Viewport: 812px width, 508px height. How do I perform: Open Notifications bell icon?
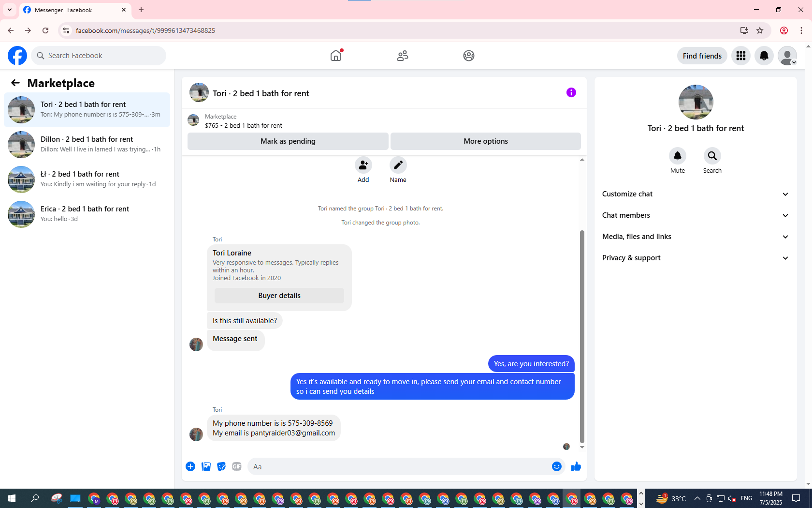[x=764, y=56]
